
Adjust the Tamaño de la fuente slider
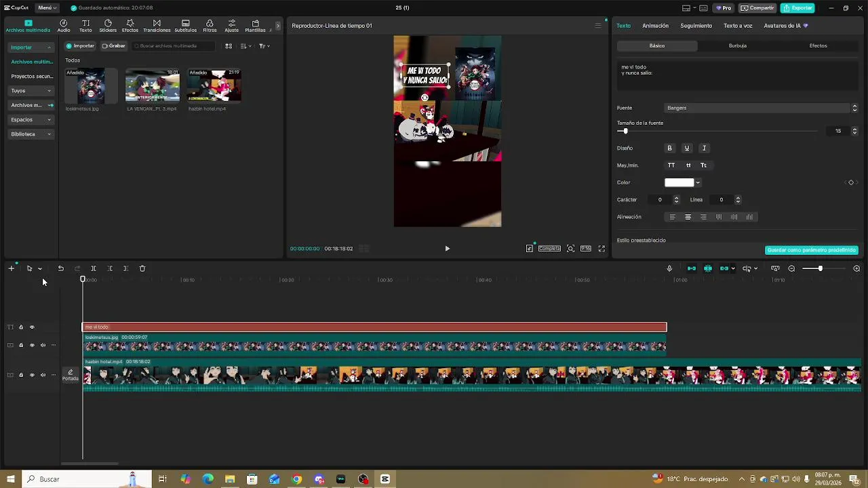tap(718, 131)
